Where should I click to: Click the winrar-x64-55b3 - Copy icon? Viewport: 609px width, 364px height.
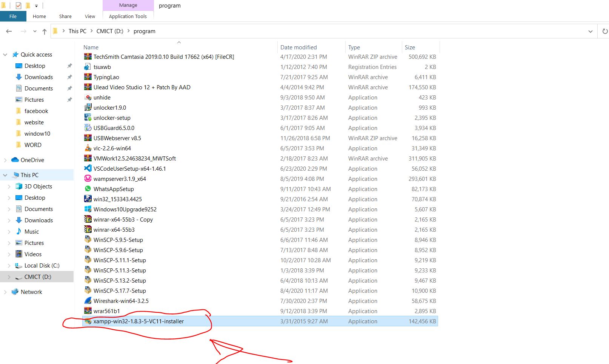point(88,219)
